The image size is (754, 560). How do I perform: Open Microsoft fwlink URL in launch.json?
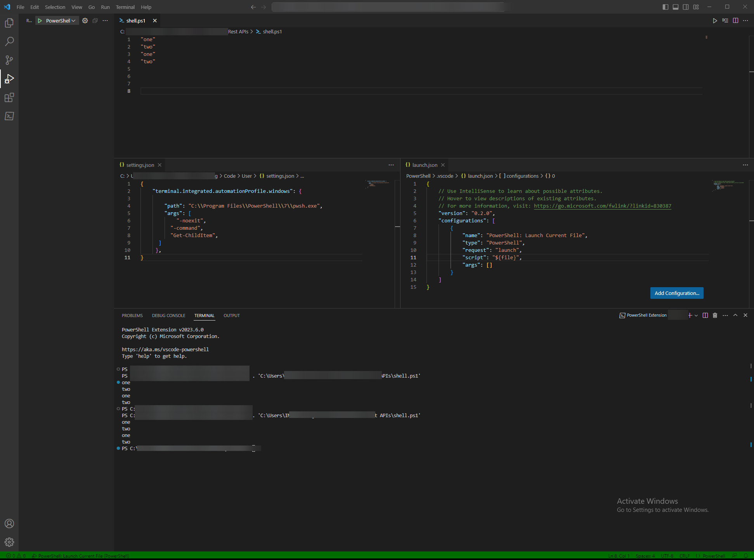click(602, 206)
